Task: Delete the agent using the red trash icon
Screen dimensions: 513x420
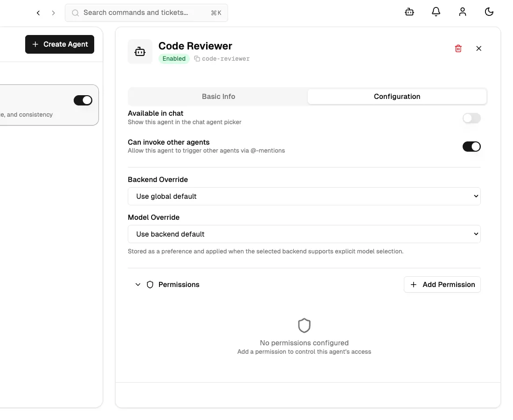Action: (x=458, y=48)
